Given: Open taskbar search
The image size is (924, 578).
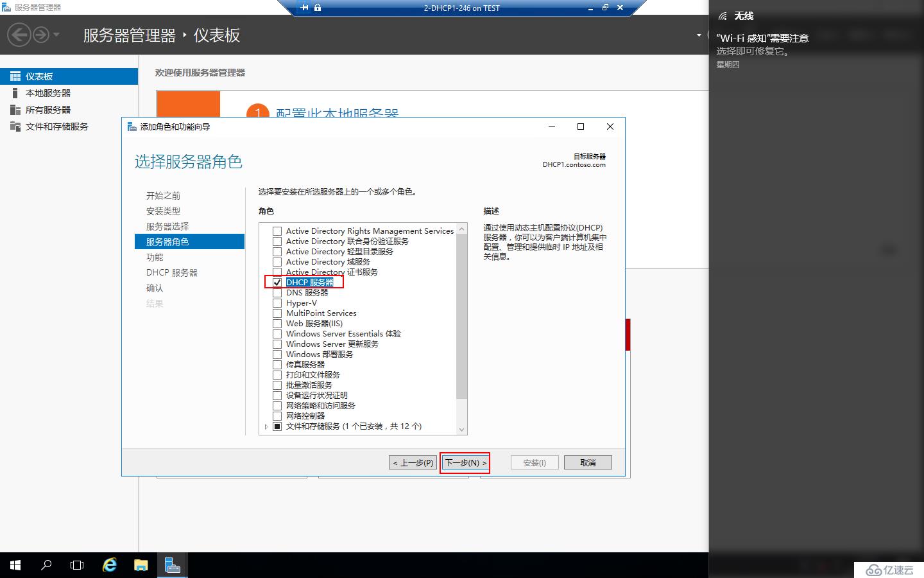Looking at the screenshot, I should 46,565.
